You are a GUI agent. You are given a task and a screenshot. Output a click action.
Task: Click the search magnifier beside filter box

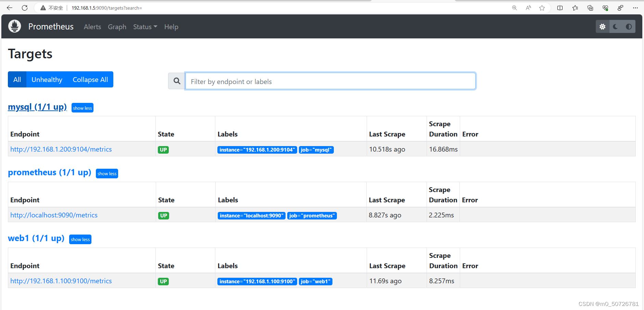click(177, 81)
